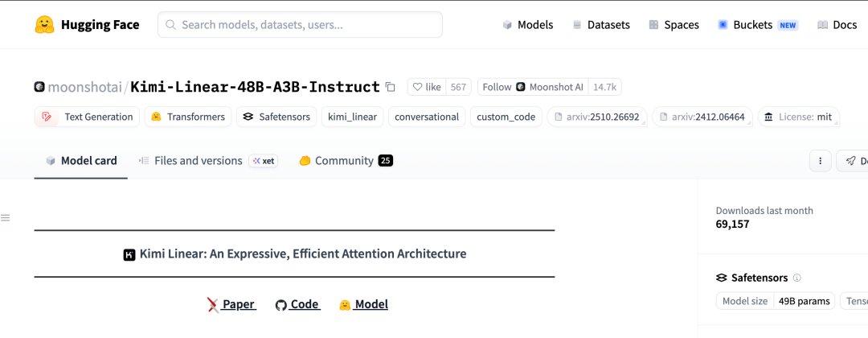Select the kimi_linear tag
This screenshot has height=338, width=868.
[x=352, y=117]
